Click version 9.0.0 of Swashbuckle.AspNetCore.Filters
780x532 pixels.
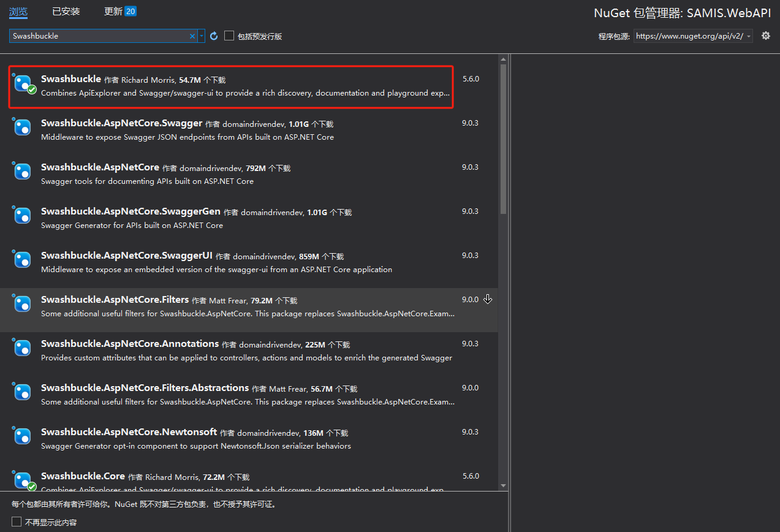point(470,300)
